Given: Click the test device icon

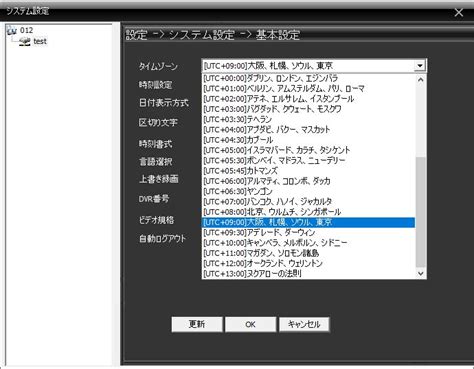Looking at the screenshot, I should click(x=25, y=41).
